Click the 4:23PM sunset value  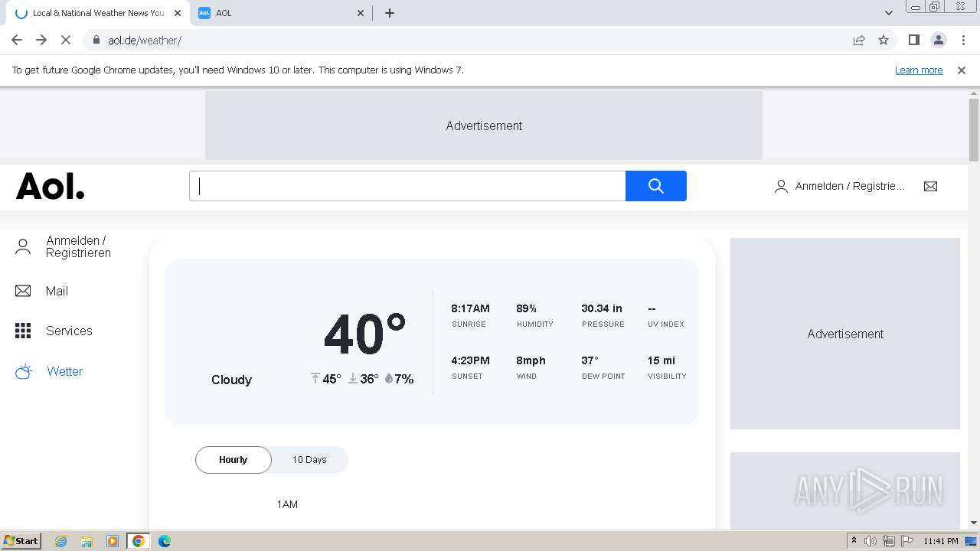point(470,360)
